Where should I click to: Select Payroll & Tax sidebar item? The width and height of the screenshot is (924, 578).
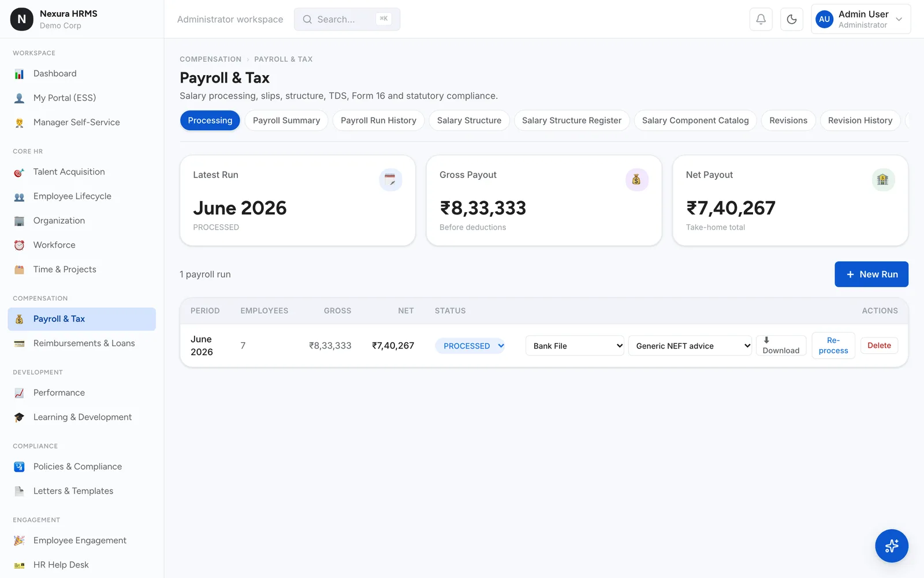point(81,319)
